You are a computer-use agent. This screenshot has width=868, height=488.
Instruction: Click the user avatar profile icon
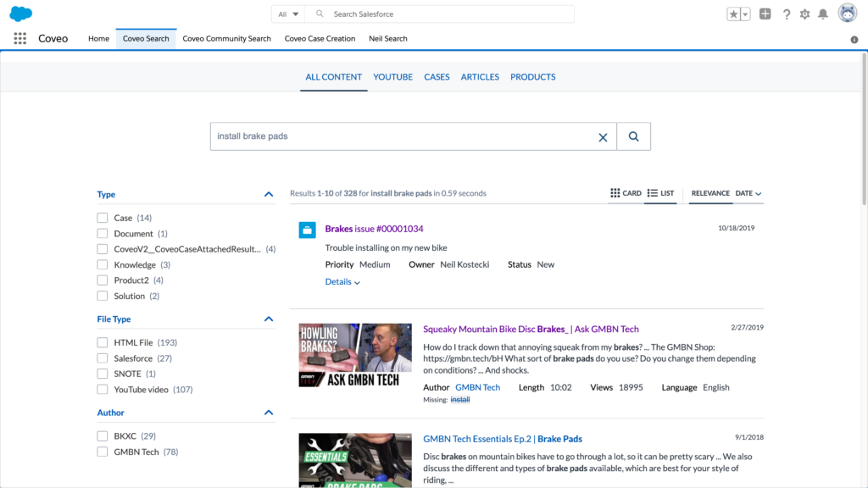click(847, 14)
